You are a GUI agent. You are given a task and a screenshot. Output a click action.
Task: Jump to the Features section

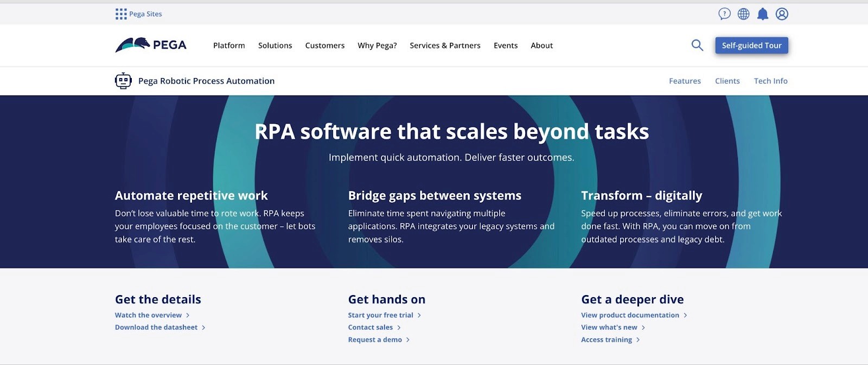685,81
